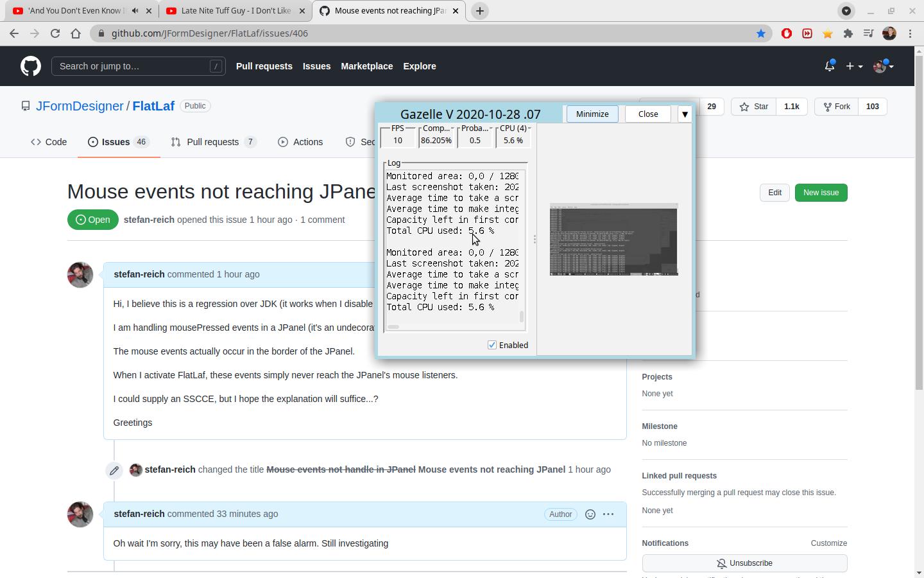This screenshot has height=578, width=924.
Task: Expand the plus create-new dropdown
Action: click(x=853, y=66)
